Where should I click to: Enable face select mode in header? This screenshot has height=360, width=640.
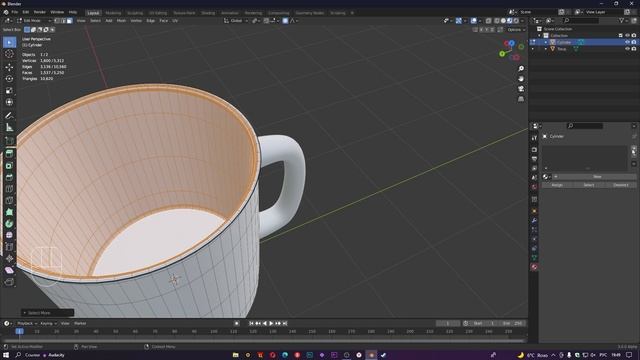[x=70, y=20]
